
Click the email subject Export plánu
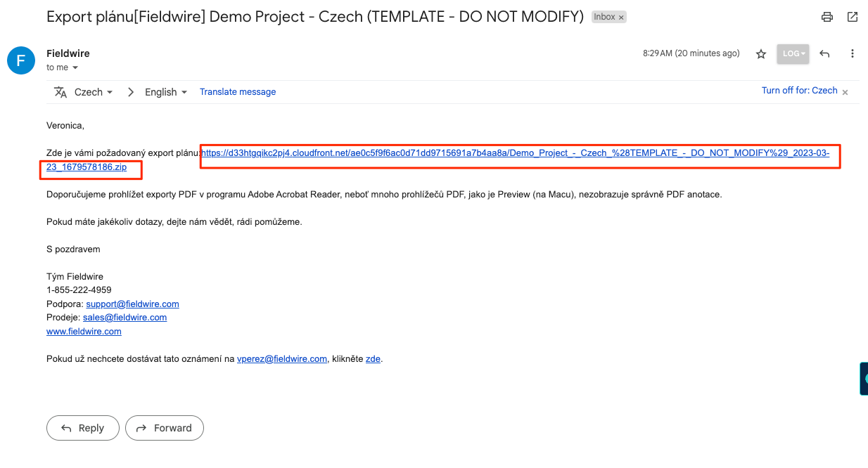[315, 17]
